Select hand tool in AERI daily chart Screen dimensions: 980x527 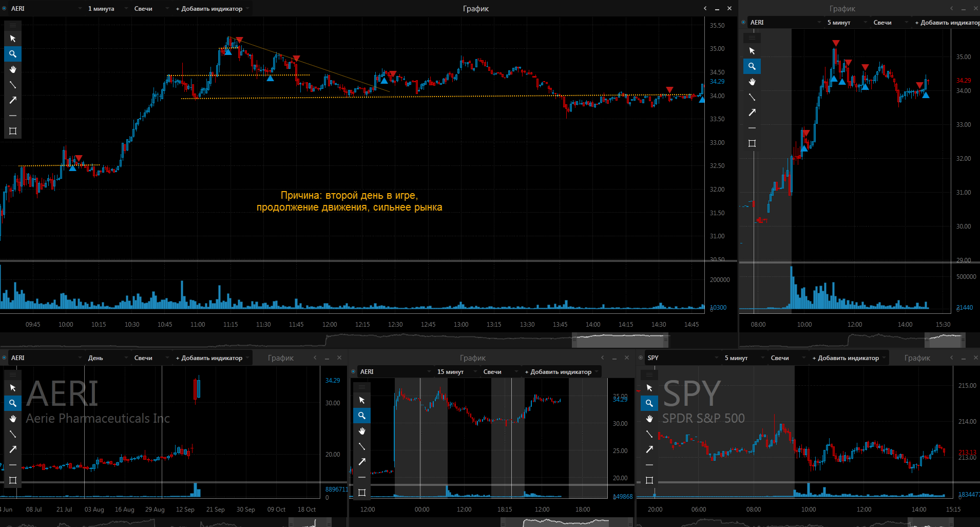click(13, 419)
